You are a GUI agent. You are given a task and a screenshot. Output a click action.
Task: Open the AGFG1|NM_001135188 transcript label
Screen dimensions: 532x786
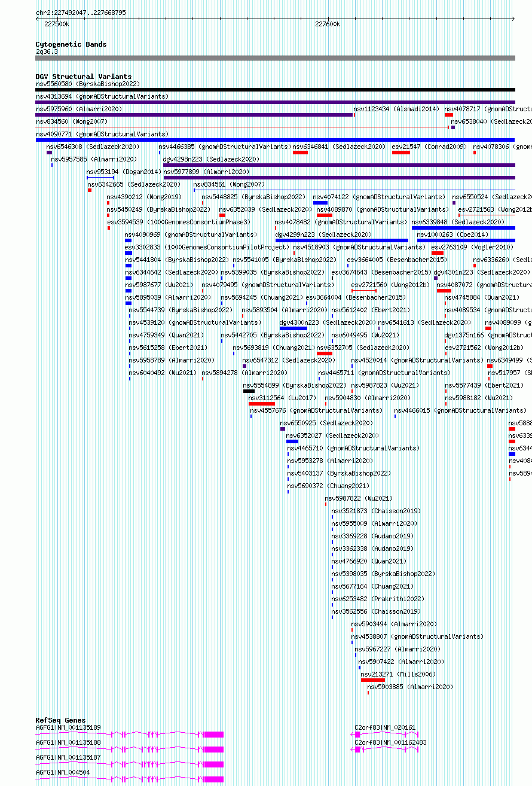pyautogui.click(x=69, y=742)
